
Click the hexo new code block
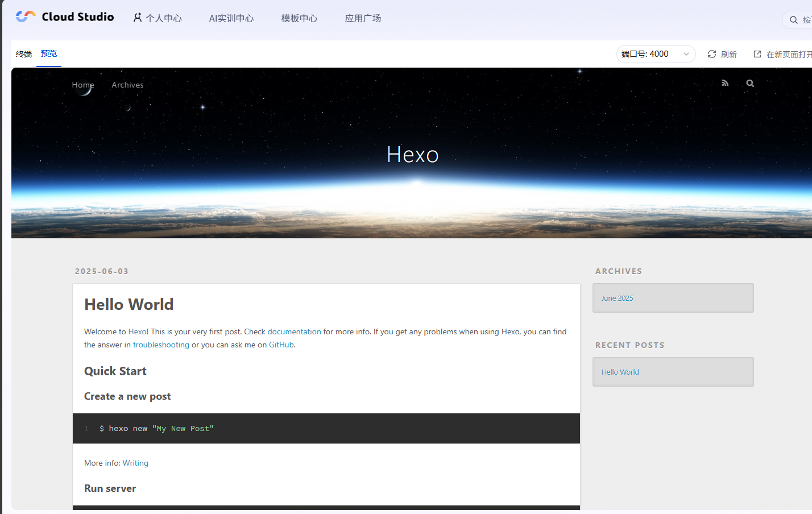(326, 428)
